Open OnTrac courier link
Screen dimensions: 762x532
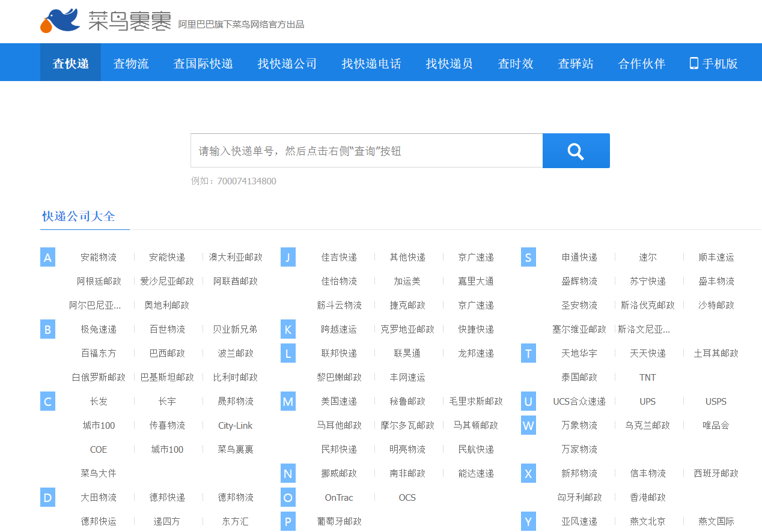[339, 497]
